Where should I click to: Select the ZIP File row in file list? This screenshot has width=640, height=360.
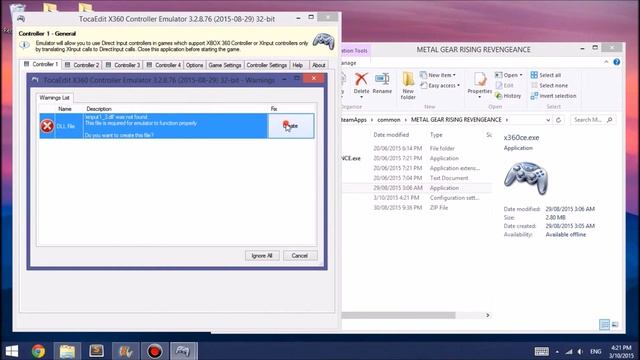pos(416,208)
